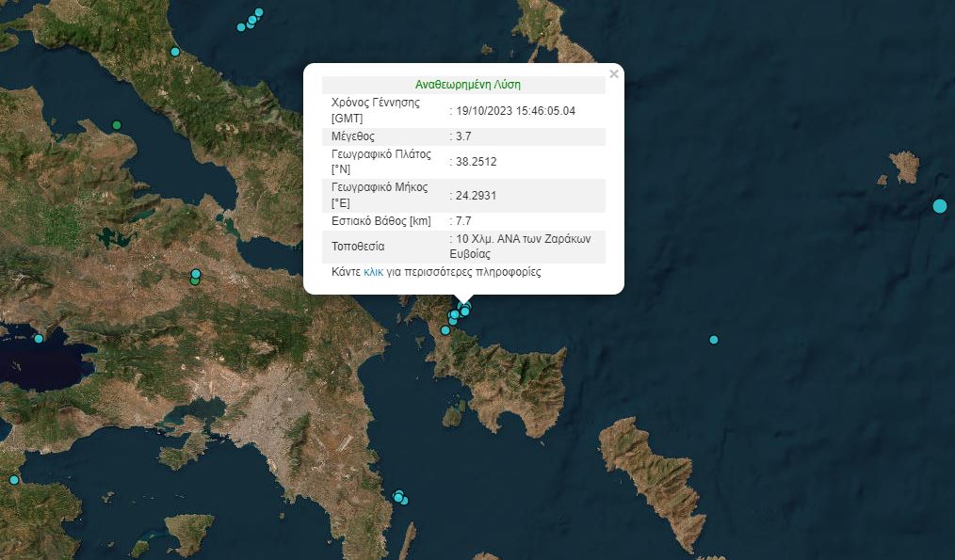Click the marker under the popup pointer tip
955x560 pixels.
pyautogui.click(x=464, y=311)
